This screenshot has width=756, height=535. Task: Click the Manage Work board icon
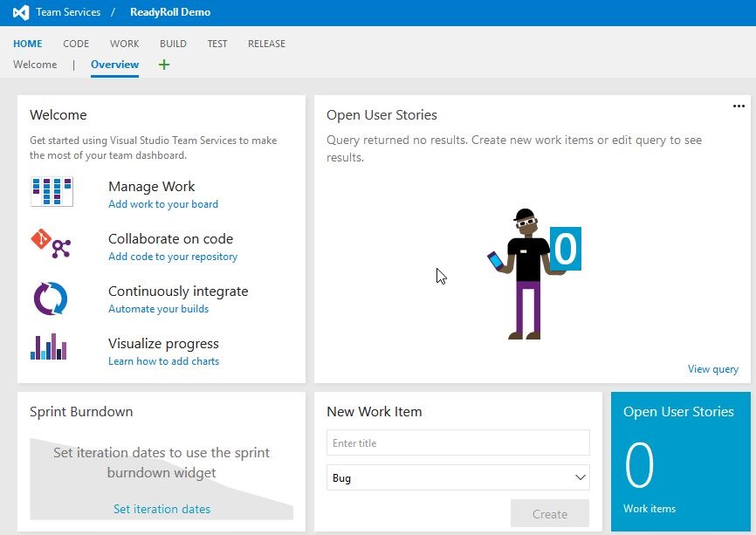pos(52,192)
